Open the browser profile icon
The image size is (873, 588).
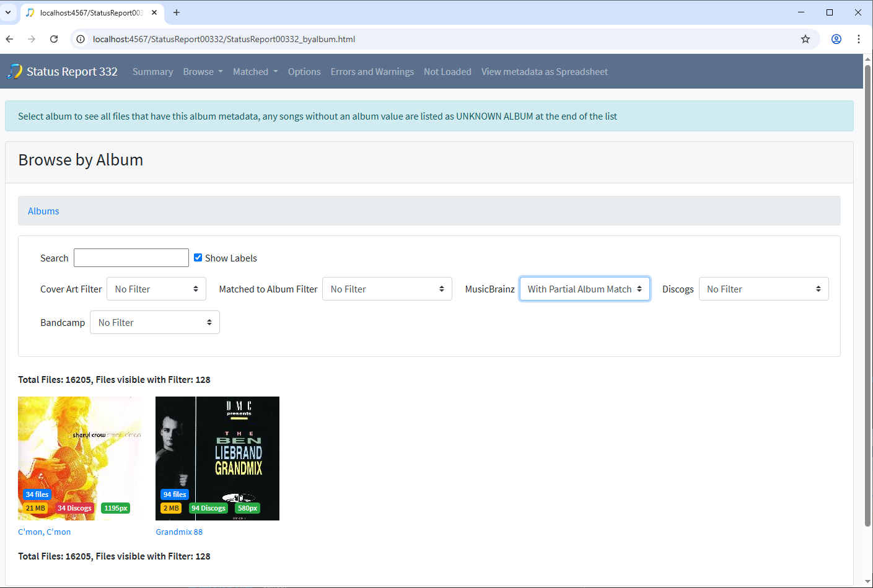tap(836, 39)
